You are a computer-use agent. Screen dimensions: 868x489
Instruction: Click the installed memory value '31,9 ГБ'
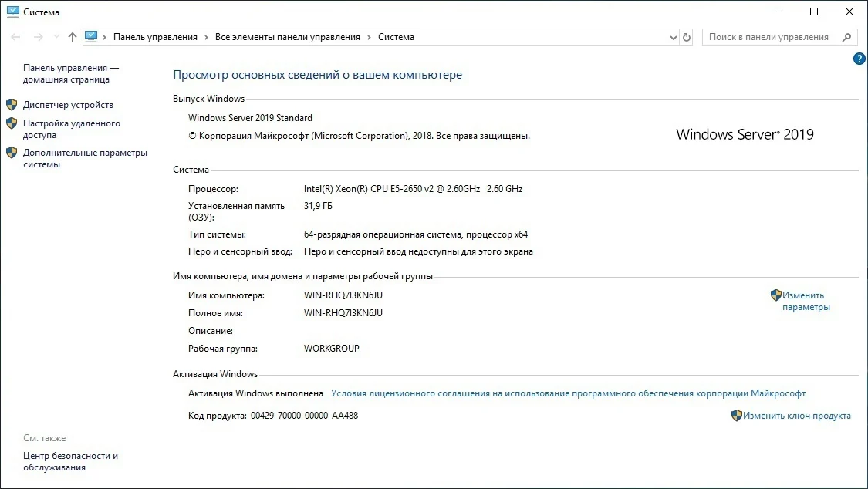(x=319, y=206)
